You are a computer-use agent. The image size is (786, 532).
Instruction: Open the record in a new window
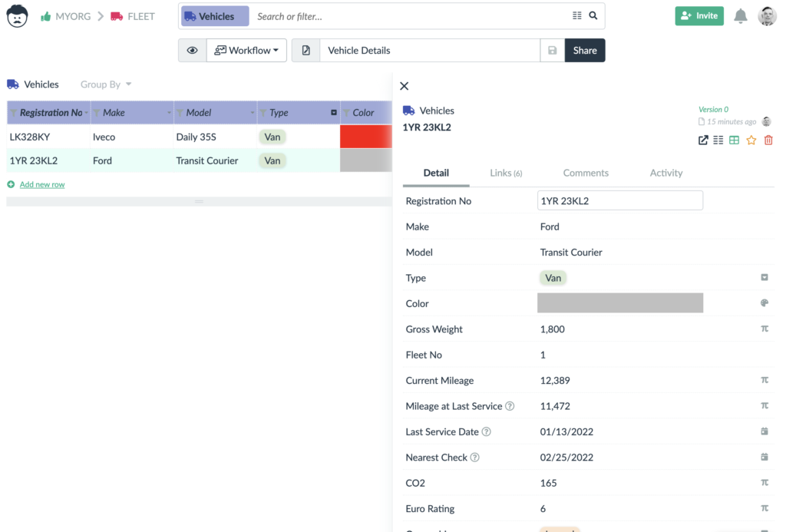click(703, 140)
